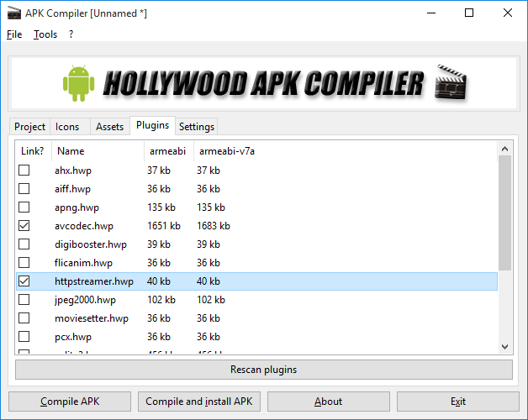528x420 pixels.
Task: Click the 1683 kb armeabi-v7a size
Action: [214, 226]
